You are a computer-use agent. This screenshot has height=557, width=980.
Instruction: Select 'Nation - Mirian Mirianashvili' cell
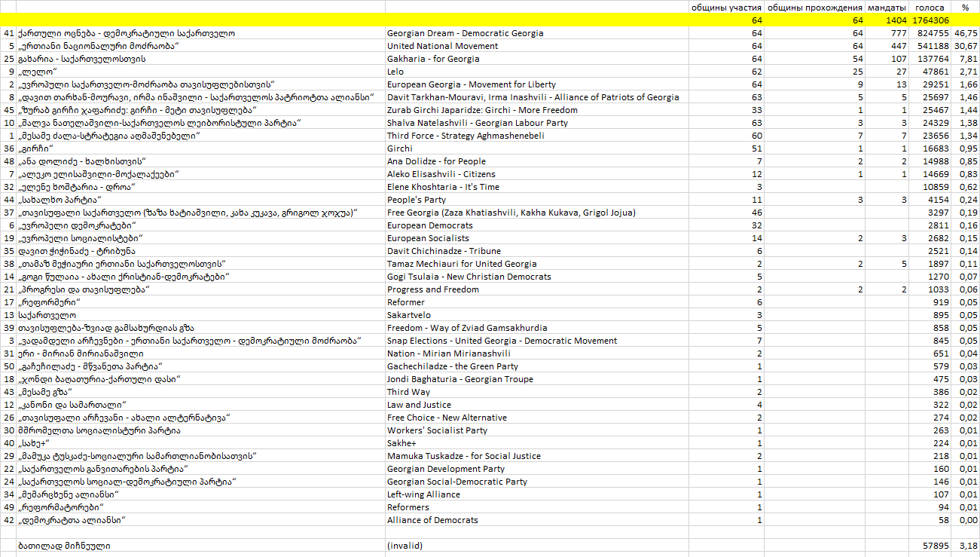[x=537, y=353]
